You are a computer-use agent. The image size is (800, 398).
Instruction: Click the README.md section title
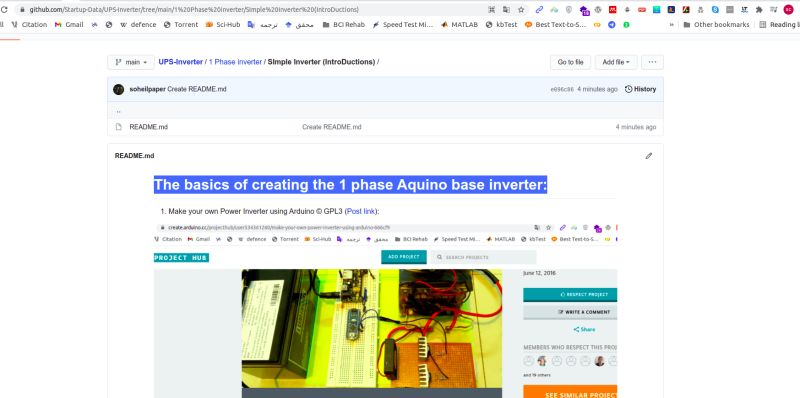point(134,156)
